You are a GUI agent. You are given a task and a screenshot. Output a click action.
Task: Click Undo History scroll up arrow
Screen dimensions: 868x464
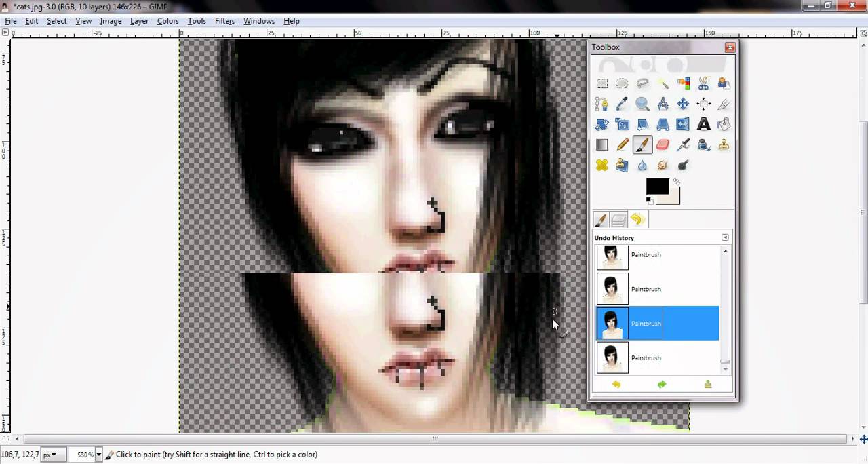[725, 252]
